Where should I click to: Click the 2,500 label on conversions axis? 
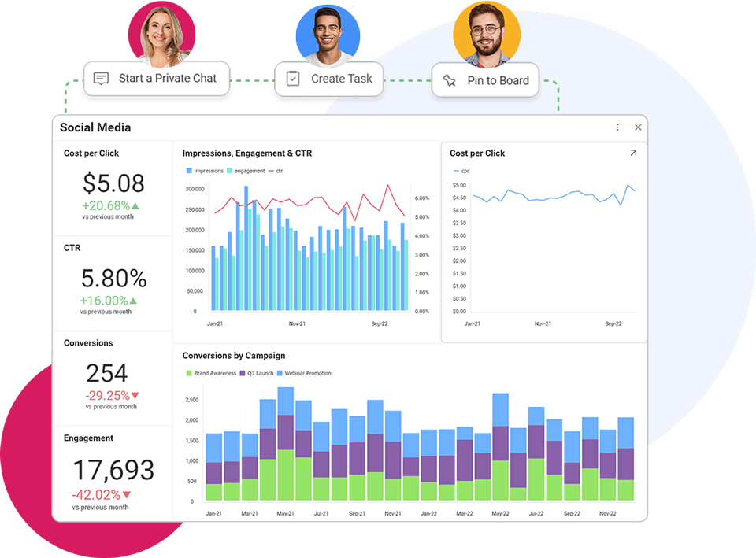click(192, 400)
